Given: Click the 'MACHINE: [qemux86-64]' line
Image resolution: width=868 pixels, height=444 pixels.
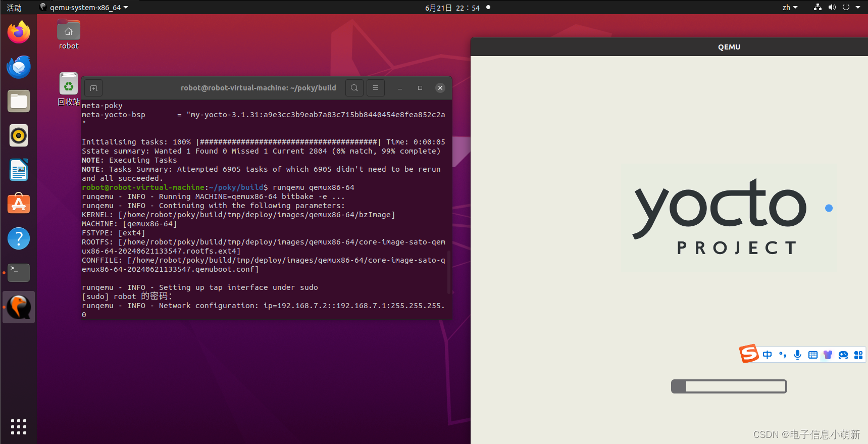Looking at the screenshot, I should point(129,224).
